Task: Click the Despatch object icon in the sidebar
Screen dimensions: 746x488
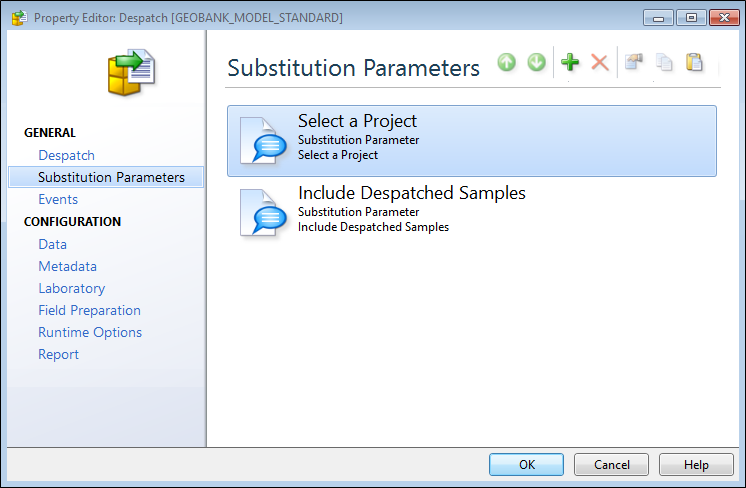Action: pyautogui.click(x=132, y=72)
